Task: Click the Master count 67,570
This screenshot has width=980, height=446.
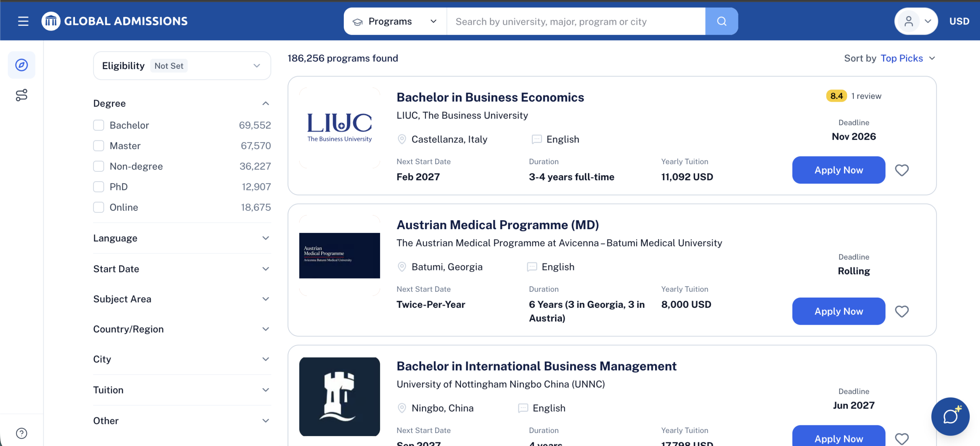Action: 256,146
